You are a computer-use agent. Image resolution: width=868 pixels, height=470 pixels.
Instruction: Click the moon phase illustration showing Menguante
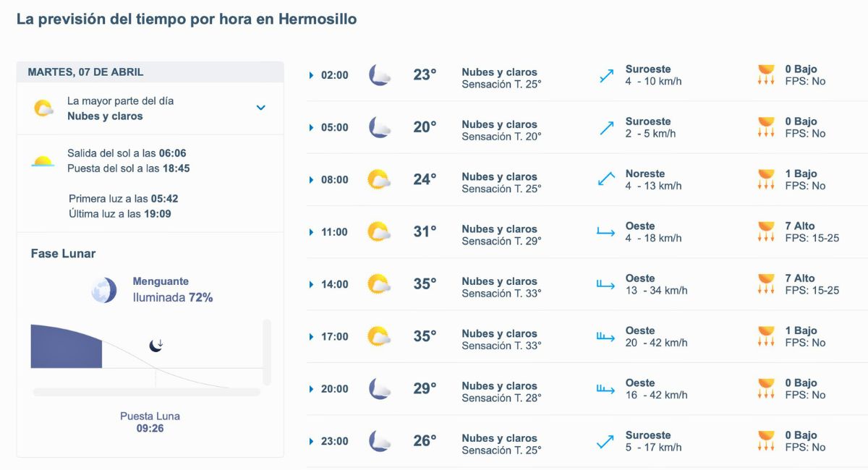coord(103,289)
